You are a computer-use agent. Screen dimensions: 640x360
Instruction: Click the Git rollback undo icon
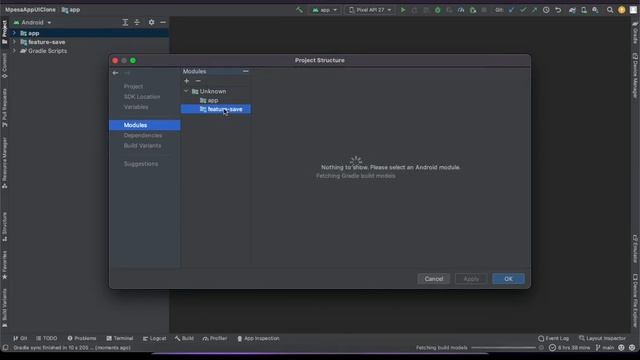558,10
